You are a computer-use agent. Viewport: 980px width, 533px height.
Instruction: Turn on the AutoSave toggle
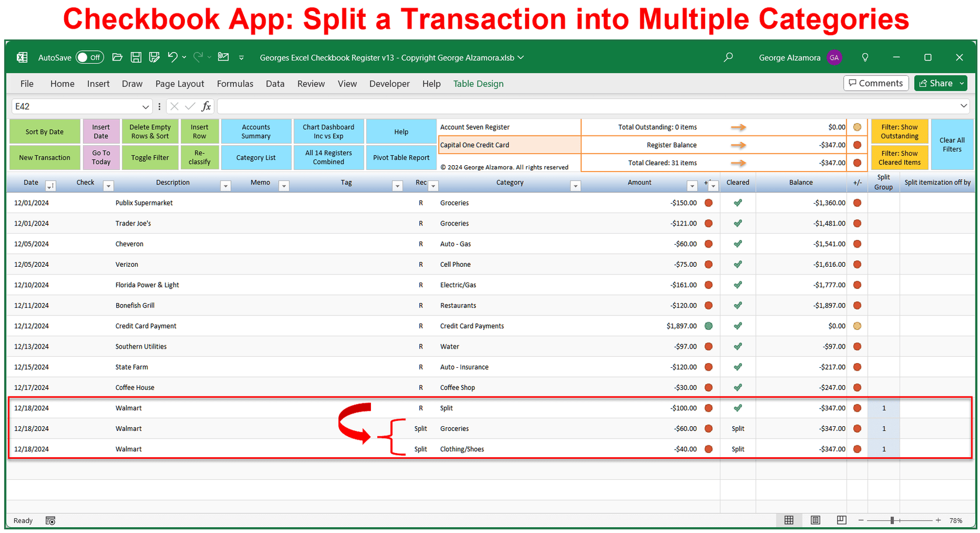click(90, 57)
